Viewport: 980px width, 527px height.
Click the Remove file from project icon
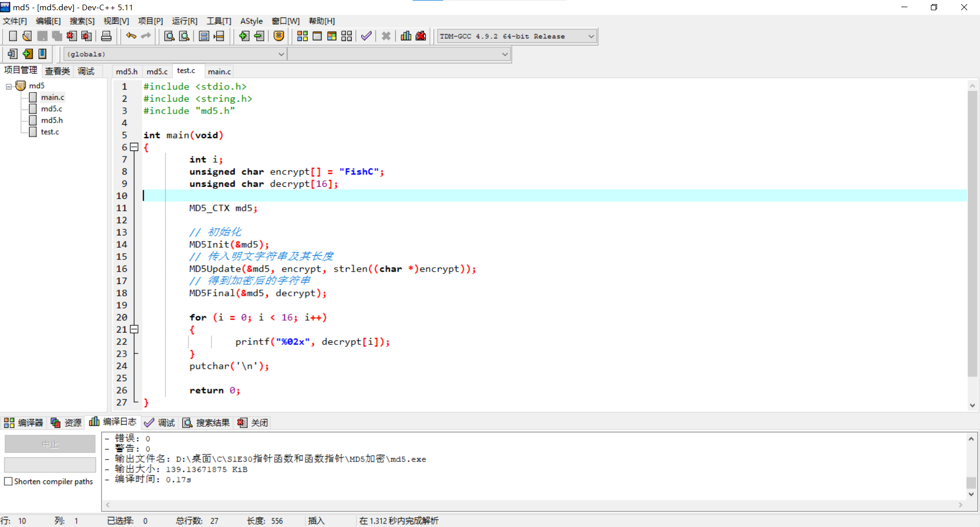point(259,36)
